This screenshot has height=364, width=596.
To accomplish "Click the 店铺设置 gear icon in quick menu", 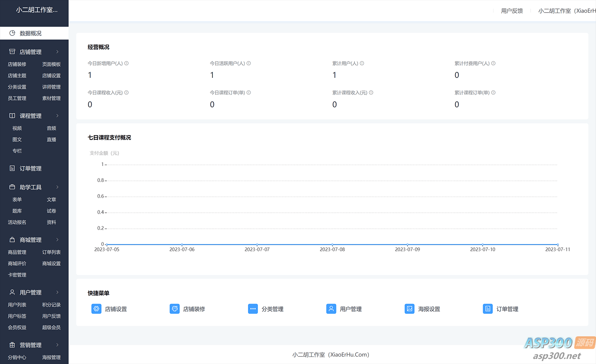I will click(96, 309).
